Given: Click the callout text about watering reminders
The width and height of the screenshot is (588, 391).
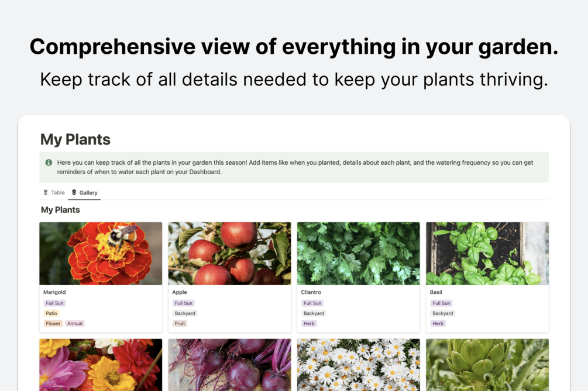Looking at the screenshot, I should (x=295, y=167).
